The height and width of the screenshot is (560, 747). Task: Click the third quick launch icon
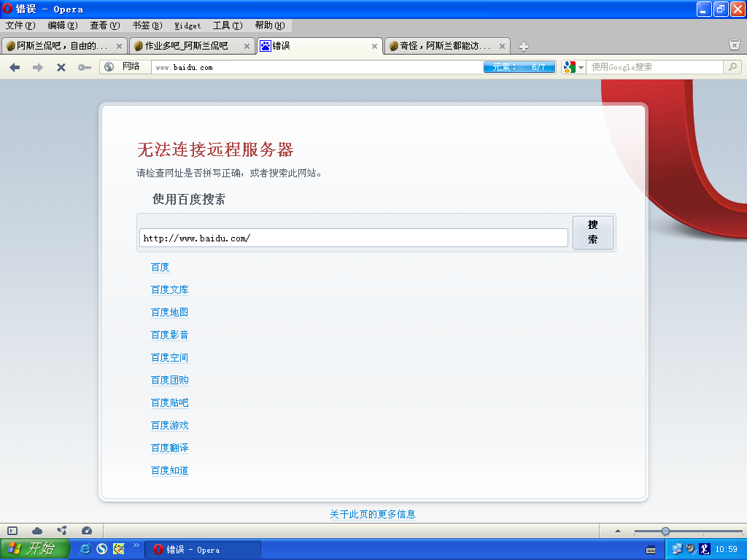click(119, 549)
